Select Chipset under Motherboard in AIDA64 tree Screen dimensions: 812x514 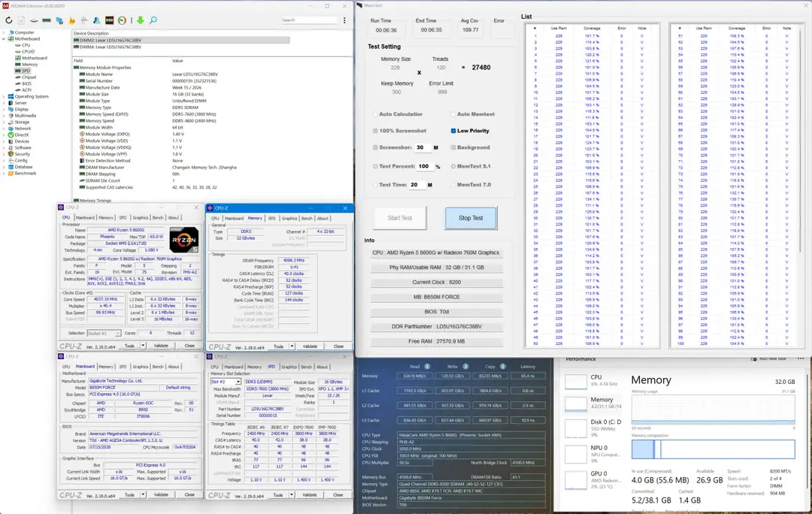(x=29, y=77)
